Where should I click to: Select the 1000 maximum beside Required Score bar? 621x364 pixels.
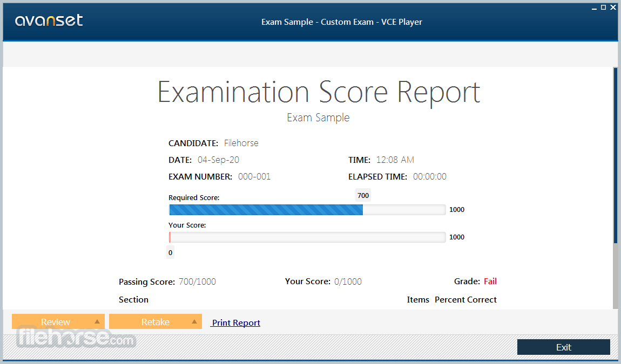point(457,210)
